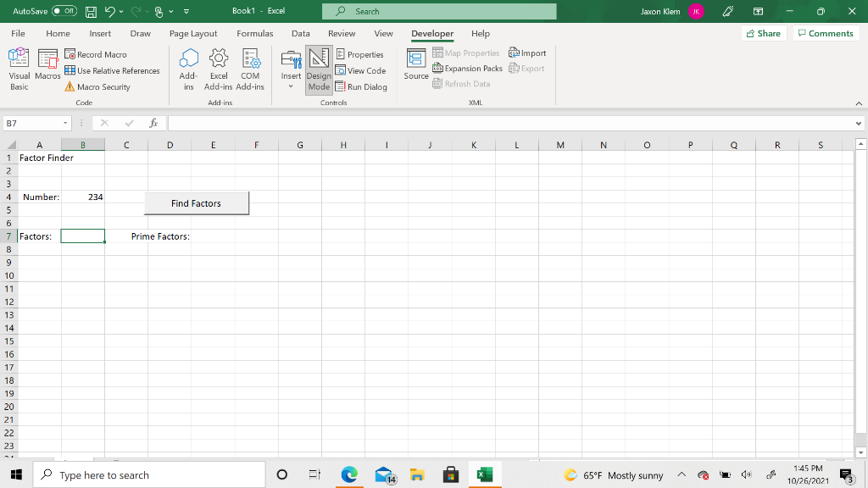Viewport: 868px width, 488px height.
Task: Open the undo history dropdown
Action: [x=121, y=11]
